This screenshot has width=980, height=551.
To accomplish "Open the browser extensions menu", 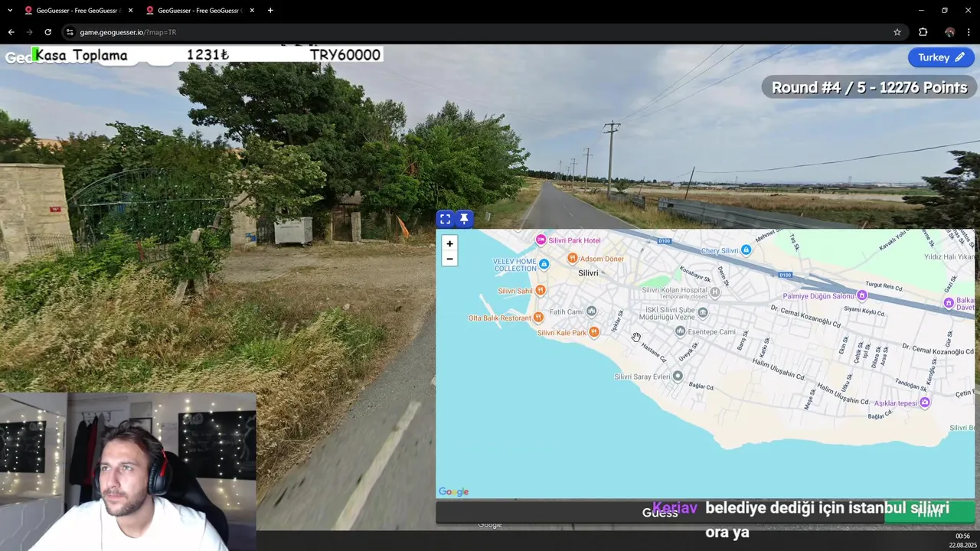I will tap(923, 32).
